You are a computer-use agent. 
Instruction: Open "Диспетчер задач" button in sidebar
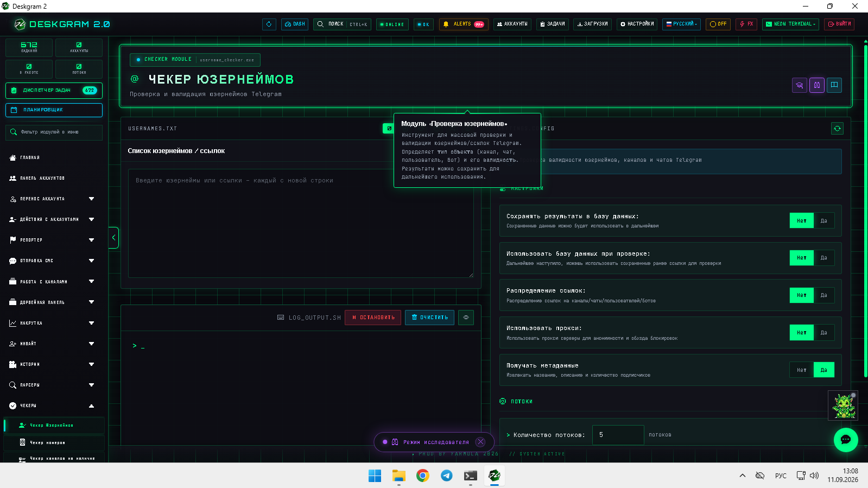tap(54, 91)
